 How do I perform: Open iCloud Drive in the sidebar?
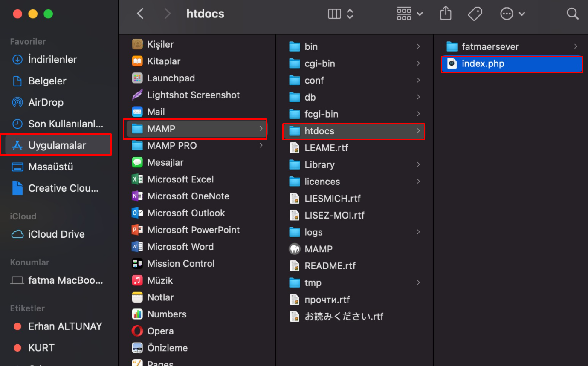click(59, 234)
